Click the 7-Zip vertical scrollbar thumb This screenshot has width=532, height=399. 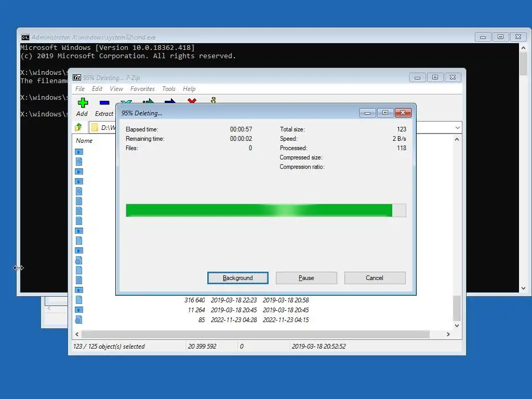[x=457, y=308]
